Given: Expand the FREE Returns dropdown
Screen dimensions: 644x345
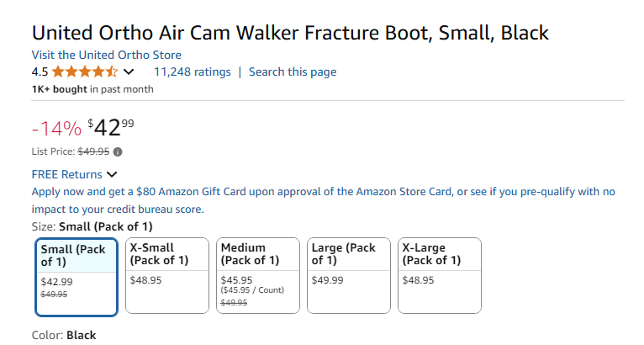Looking at the screenshot, I should (x=111, y=175).
